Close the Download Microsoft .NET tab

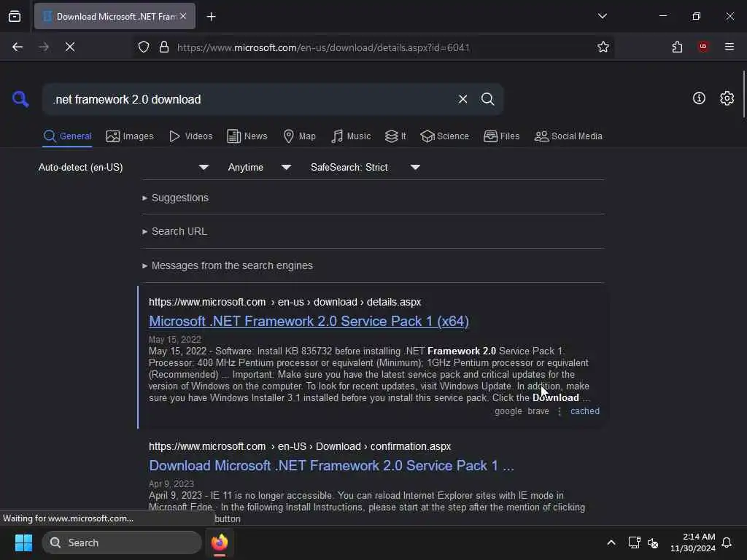(183, 16)
